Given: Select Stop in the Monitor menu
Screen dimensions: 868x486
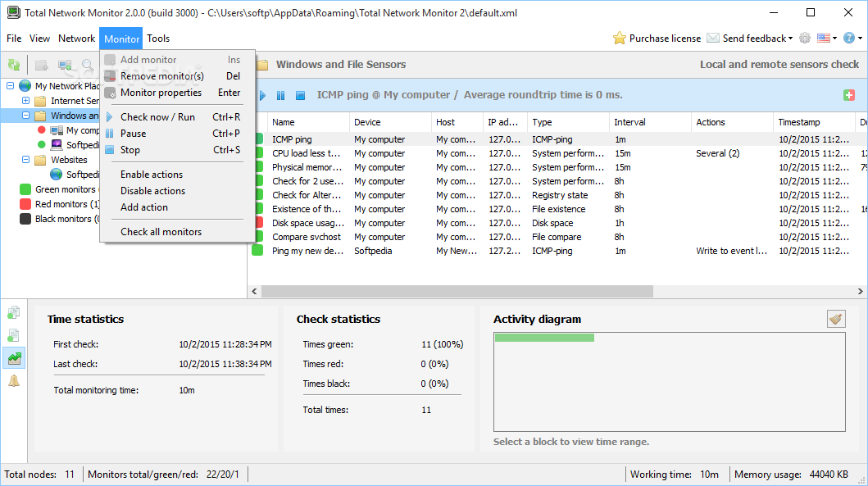Looking at the screenshot, I should click(x=177, y=150).
